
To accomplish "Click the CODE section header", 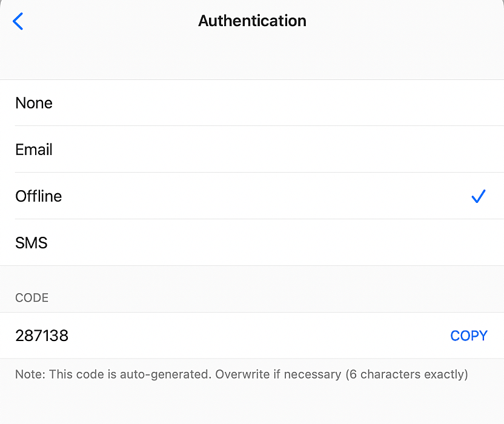I will (32, 298).
